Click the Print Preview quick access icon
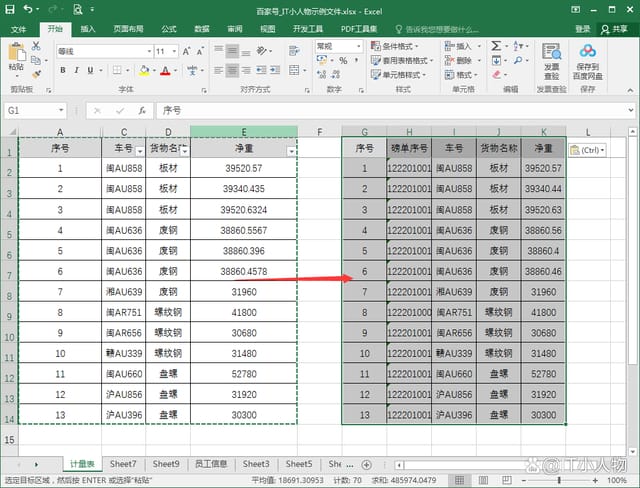 point(78,9)
